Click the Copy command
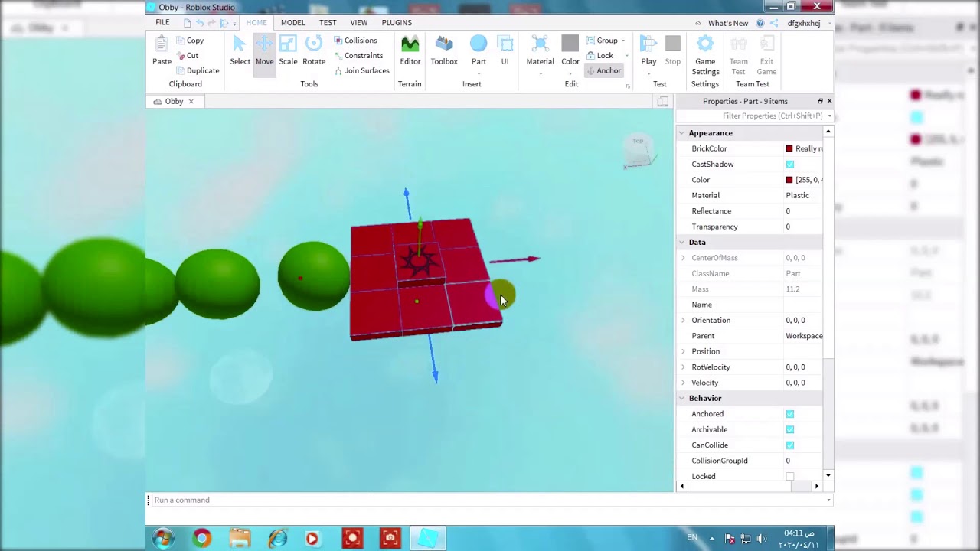980x551 pixels. [190, 41]
